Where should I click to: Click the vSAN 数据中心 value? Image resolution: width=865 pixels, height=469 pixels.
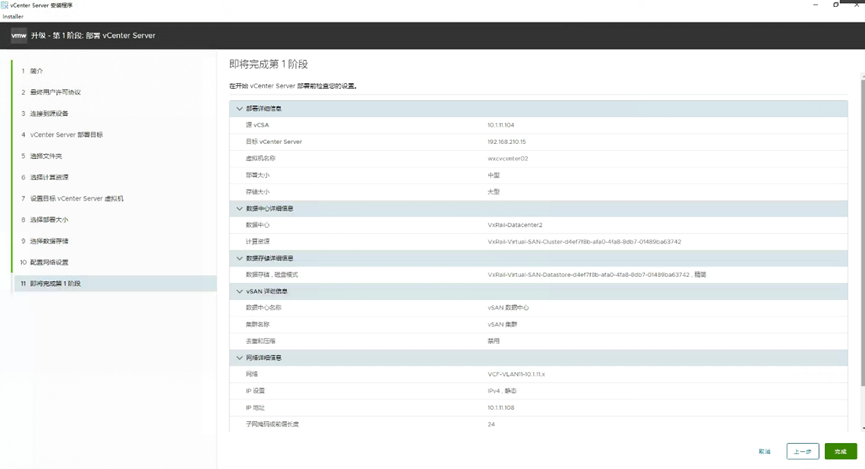(508, 308)
